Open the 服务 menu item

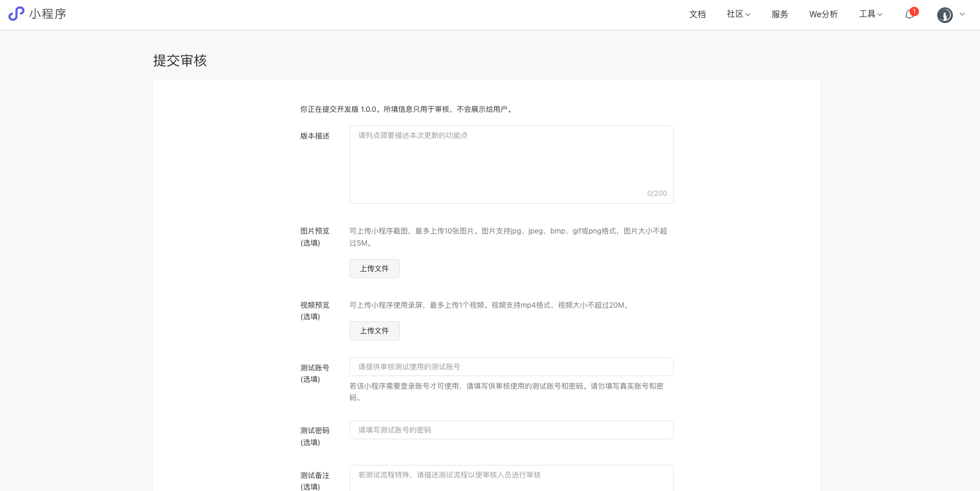tap(780, 14)
